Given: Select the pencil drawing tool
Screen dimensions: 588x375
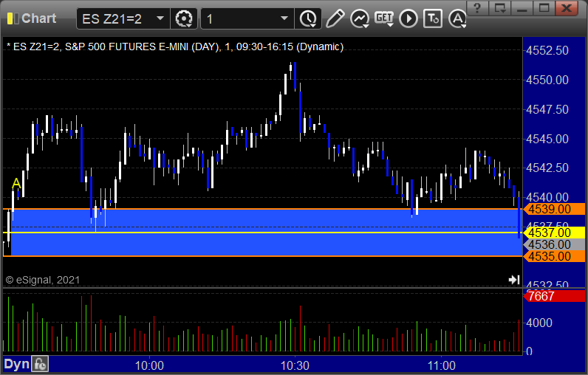Looking at the screenshot, I should pos(335,18).
